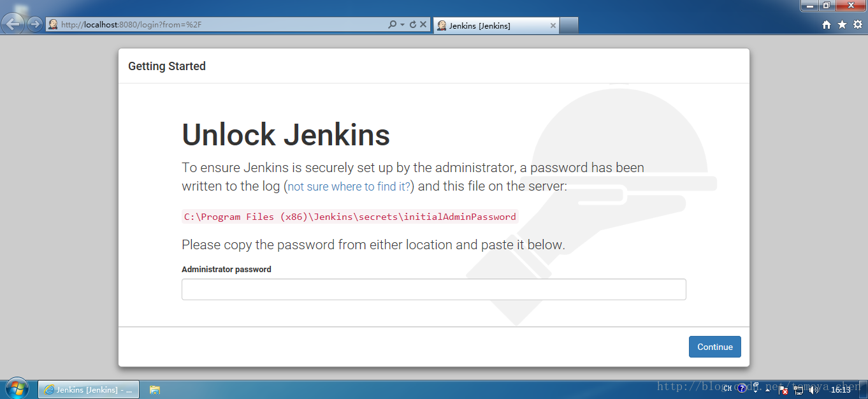Open Action Center flag icon
Screen dimensions: 868x399
(x=783, y=389)
